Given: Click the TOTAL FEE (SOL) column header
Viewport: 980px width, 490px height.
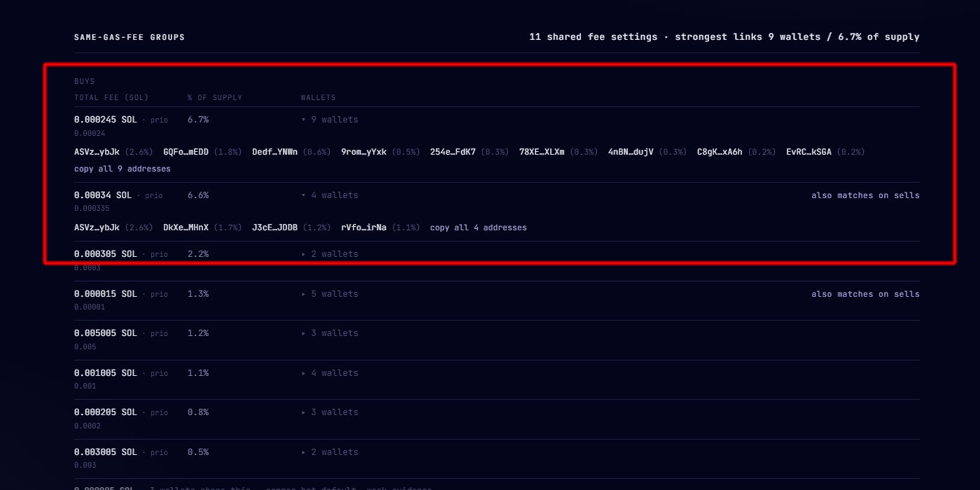Looking at the screenshot, I should click(x=111, y=97).
